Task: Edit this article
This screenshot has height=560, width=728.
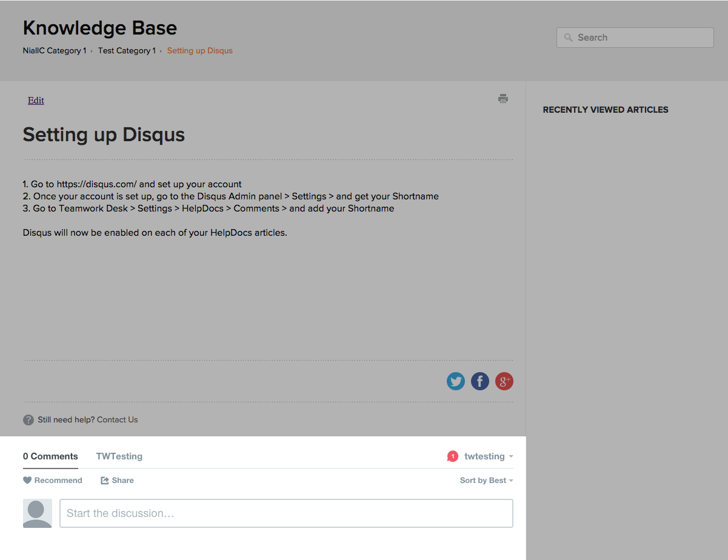Action: click(x=36, y=101)
